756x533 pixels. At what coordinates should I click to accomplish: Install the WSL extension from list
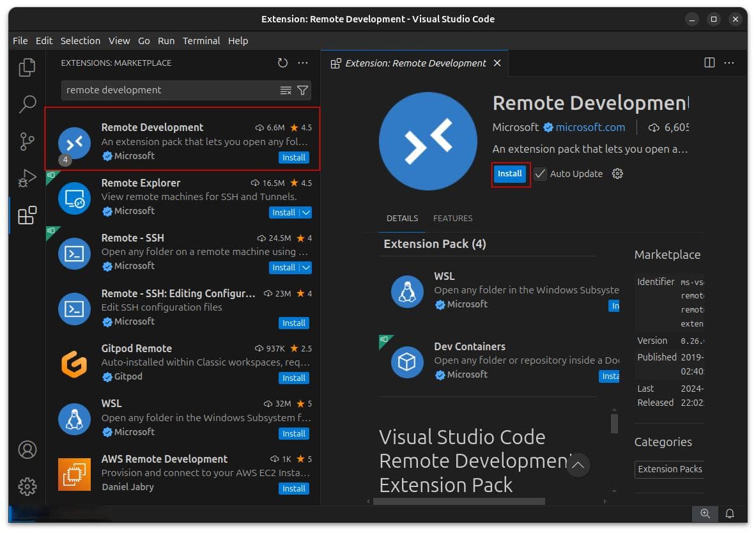[293, 434]
